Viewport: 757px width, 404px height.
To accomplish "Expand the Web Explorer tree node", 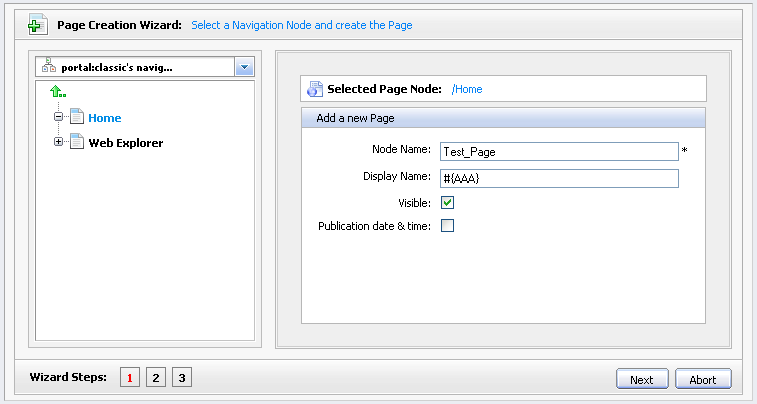I will click(x=58, y=141).
